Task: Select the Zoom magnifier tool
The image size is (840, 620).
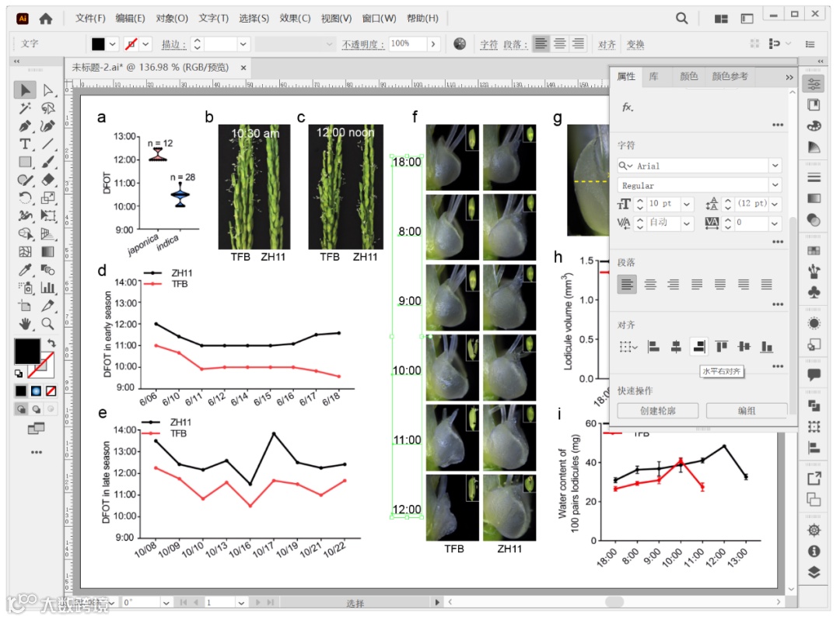Action: point(47,324)
